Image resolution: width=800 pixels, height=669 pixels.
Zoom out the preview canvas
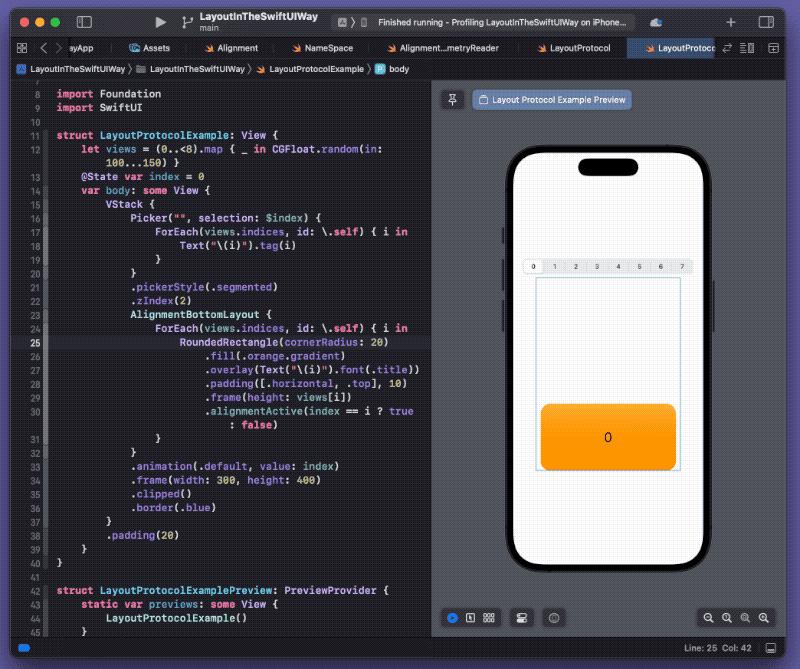[x=708, y=618]
